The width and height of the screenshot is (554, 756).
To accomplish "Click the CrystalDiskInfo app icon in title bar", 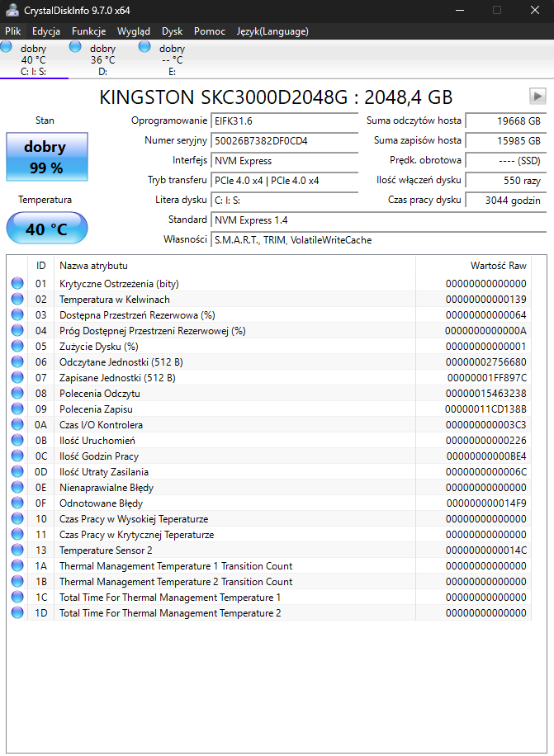I will (12, 10).
